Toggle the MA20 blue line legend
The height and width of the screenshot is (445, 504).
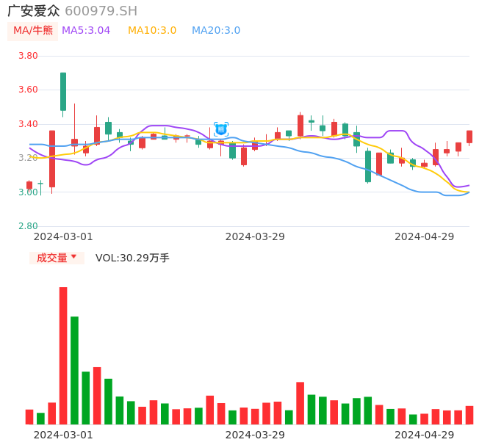[x=216, y=31]
